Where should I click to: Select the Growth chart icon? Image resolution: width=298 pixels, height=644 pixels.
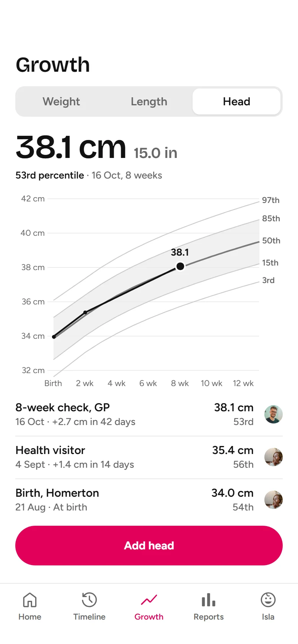coord(149,600)
